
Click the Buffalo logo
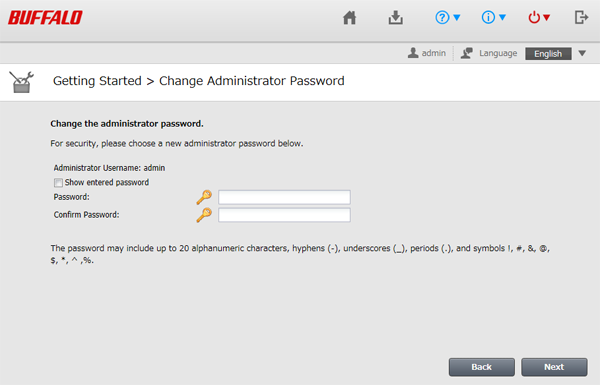click(45, 18)
